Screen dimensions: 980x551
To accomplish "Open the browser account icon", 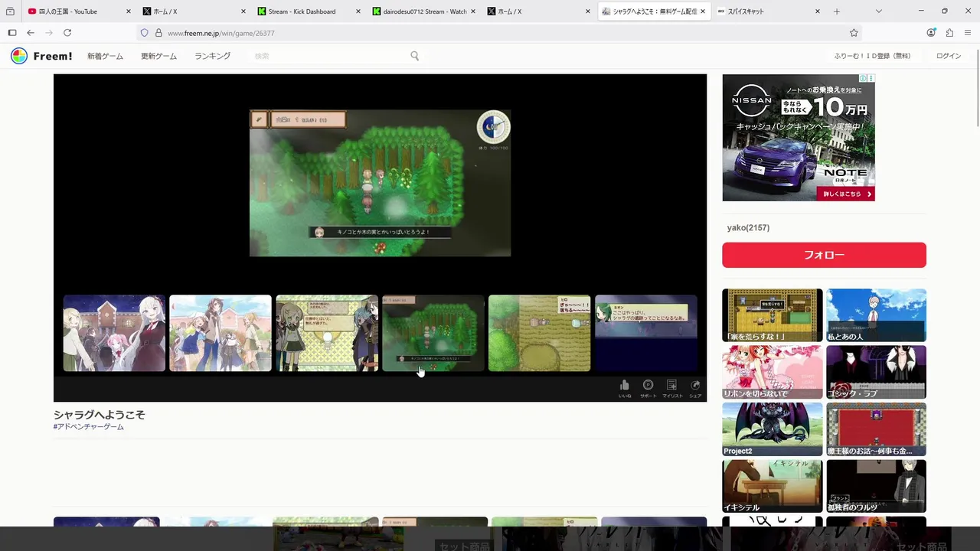I will tap(931, 33).
